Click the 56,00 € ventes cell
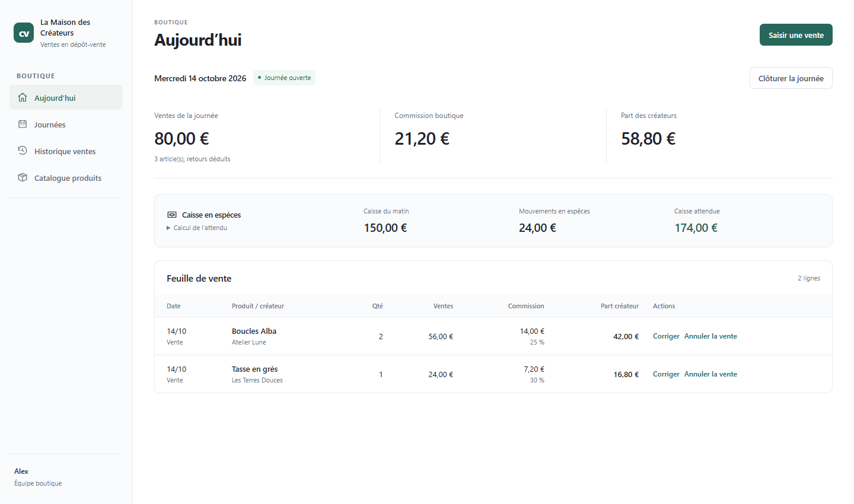 pos(441,336)
